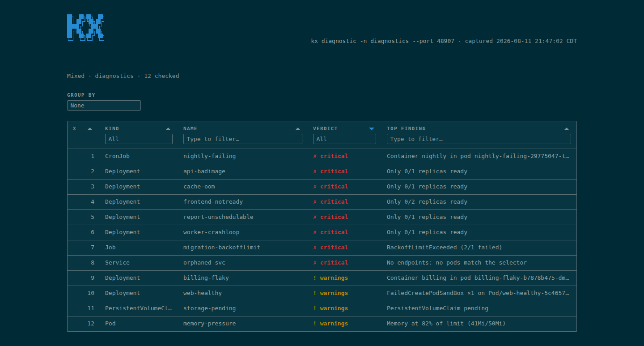Sort by the X column arrow
The height and width of the screenshot is (346, 644).
pyautogui.click(x=90, y=129)
